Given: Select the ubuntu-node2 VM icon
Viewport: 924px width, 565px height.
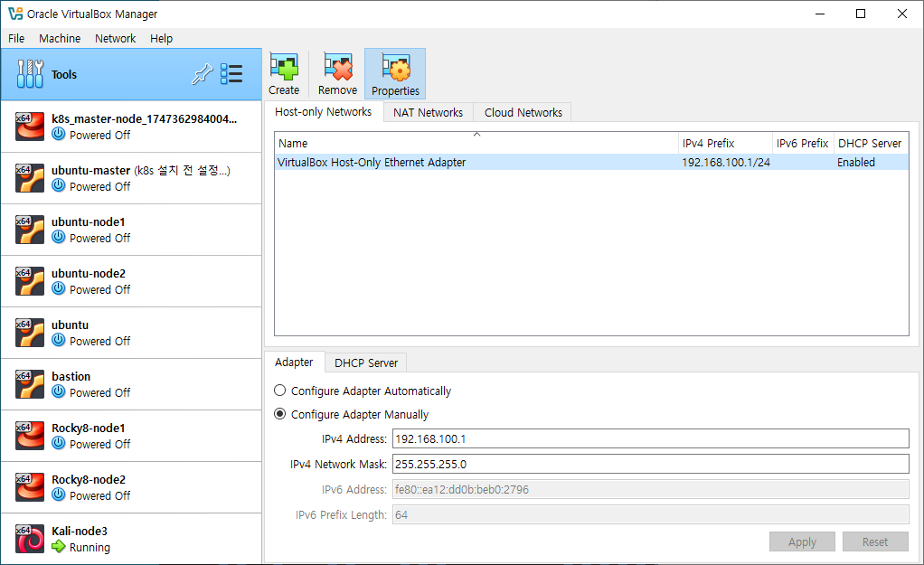Looking at the screenshot, I should pyautogui.click(x=30, y=281).
